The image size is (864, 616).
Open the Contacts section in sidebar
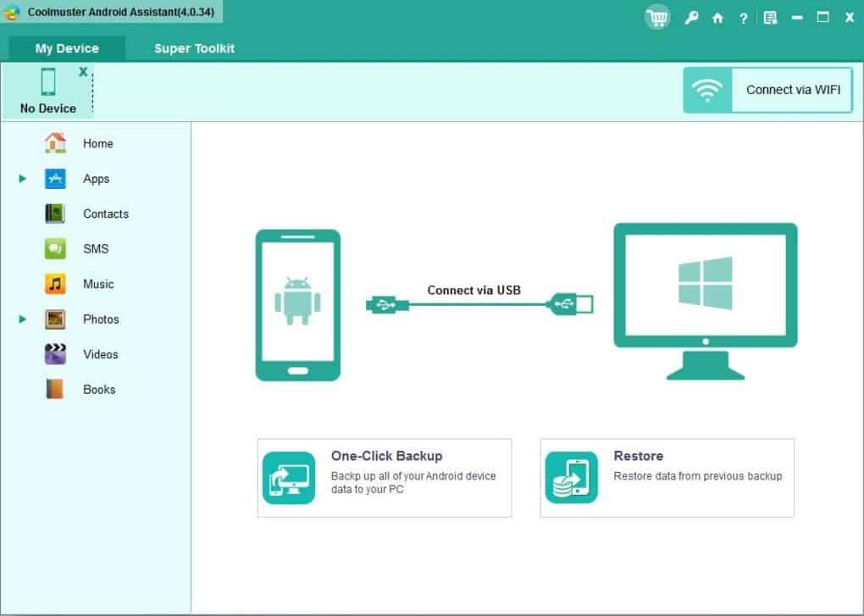tap(105, 214)
